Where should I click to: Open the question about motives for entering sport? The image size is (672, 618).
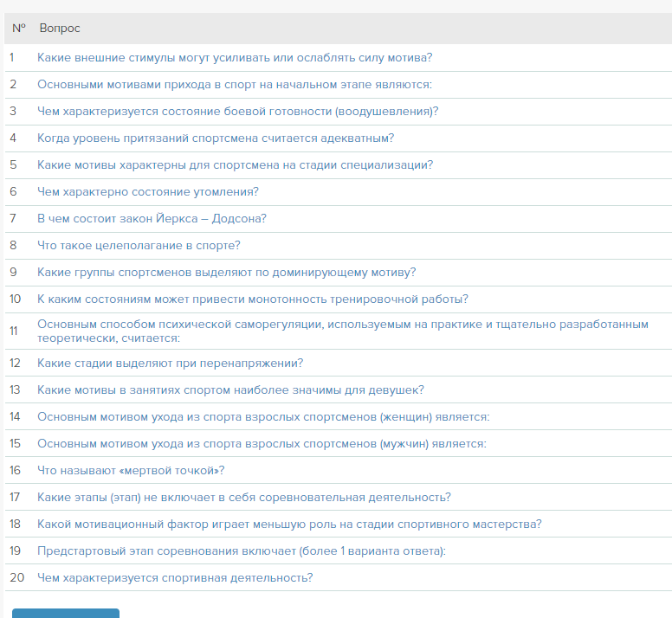point(235,85)
